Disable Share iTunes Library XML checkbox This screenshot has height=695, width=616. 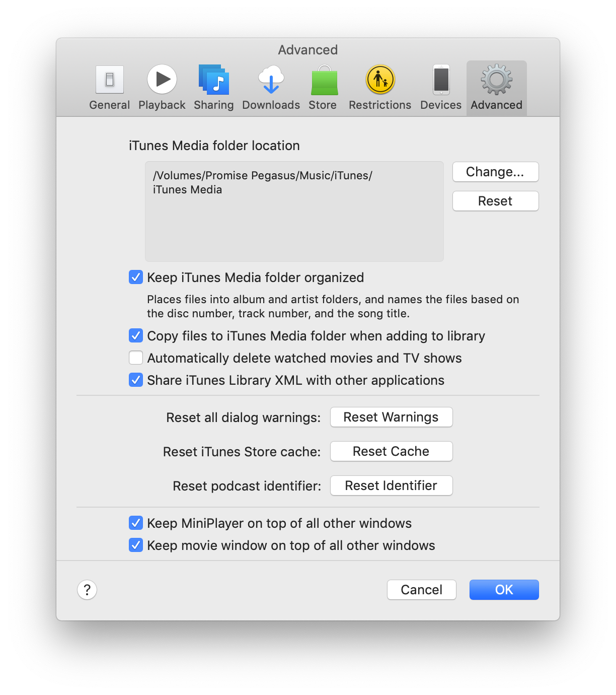coord(136,380)
